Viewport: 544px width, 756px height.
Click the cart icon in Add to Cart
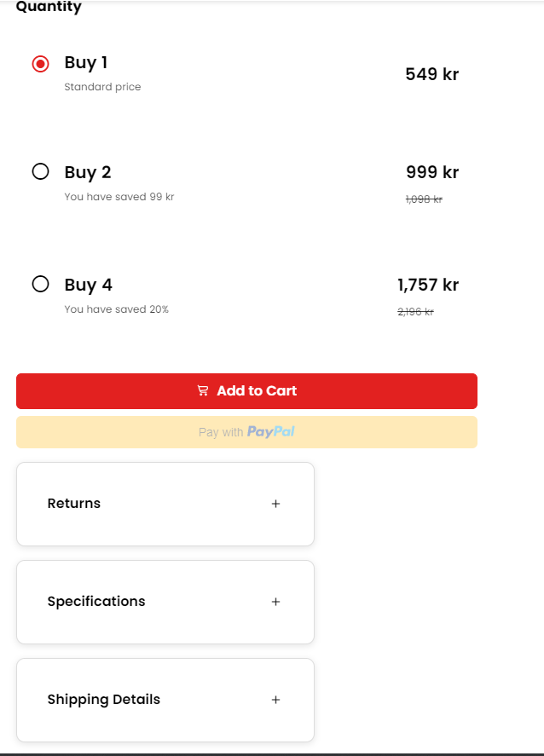pyautogui.click(x=203, y=391)
